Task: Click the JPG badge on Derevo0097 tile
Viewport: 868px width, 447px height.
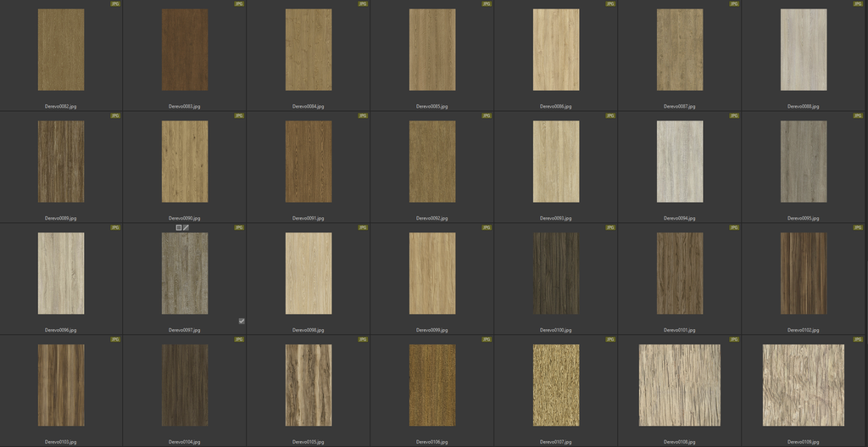Action: tap(239, 227)
